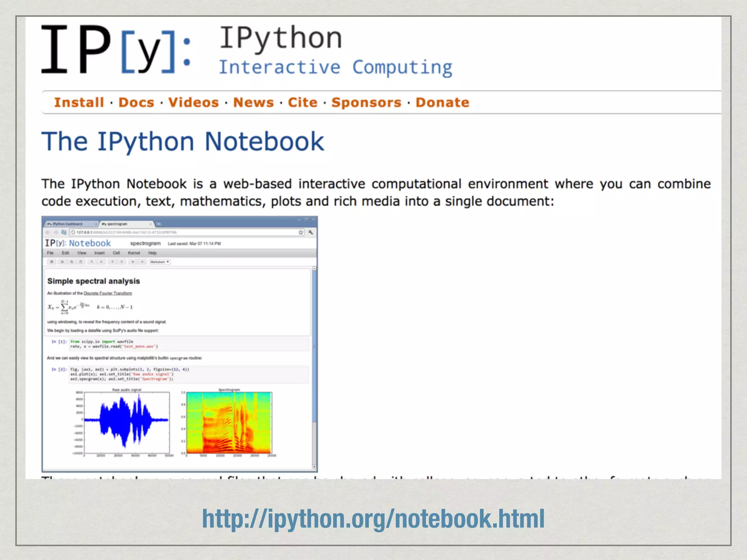The image size is (747, 560).
Task: Open the Help menu in notebook
Action: pos(152,253)
